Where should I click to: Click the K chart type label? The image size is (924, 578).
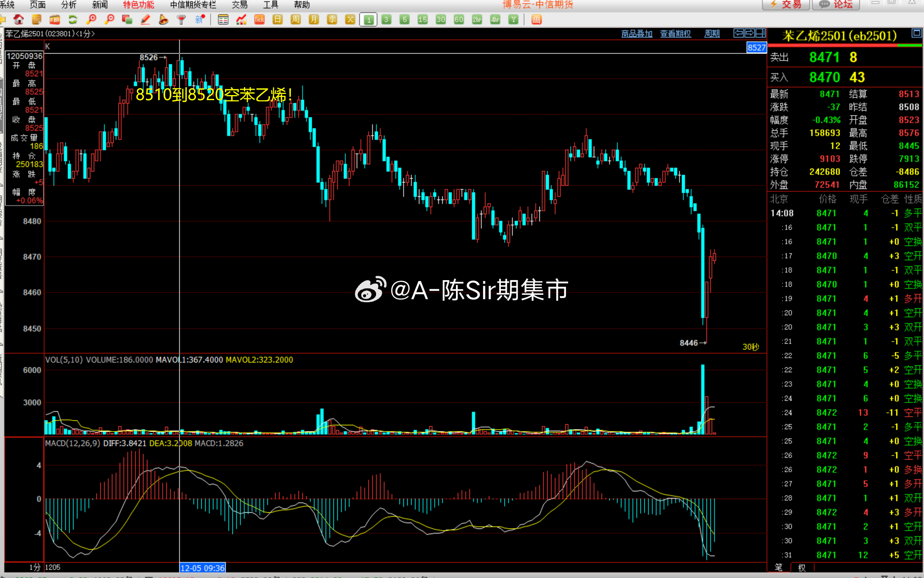[x=47, y=47]
